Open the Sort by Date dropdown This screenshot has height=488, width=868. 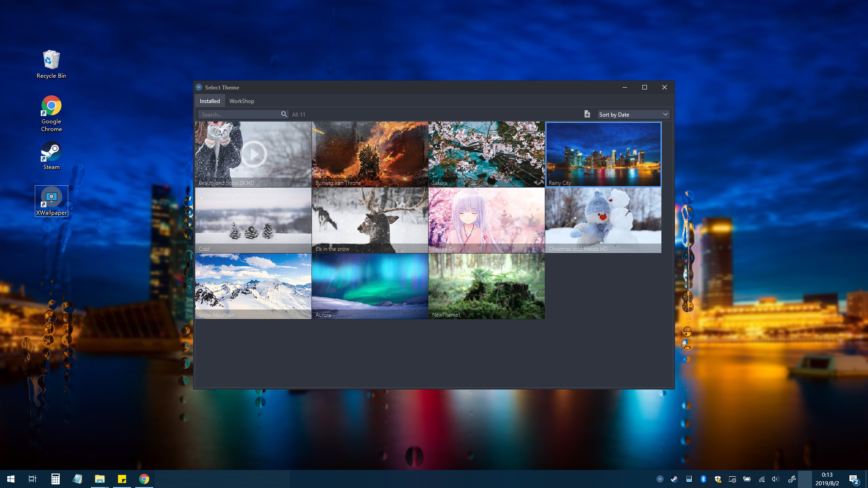633,114
